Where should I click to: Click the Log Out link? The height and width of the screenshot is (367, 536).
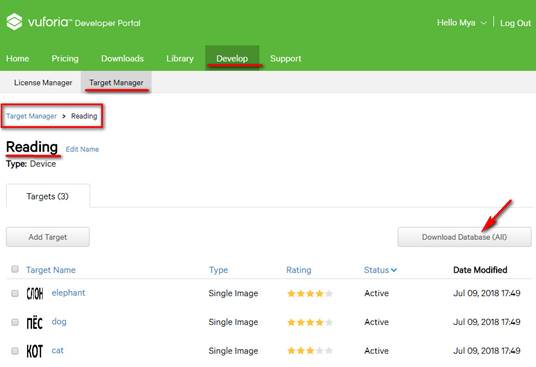tap(515, 23)
